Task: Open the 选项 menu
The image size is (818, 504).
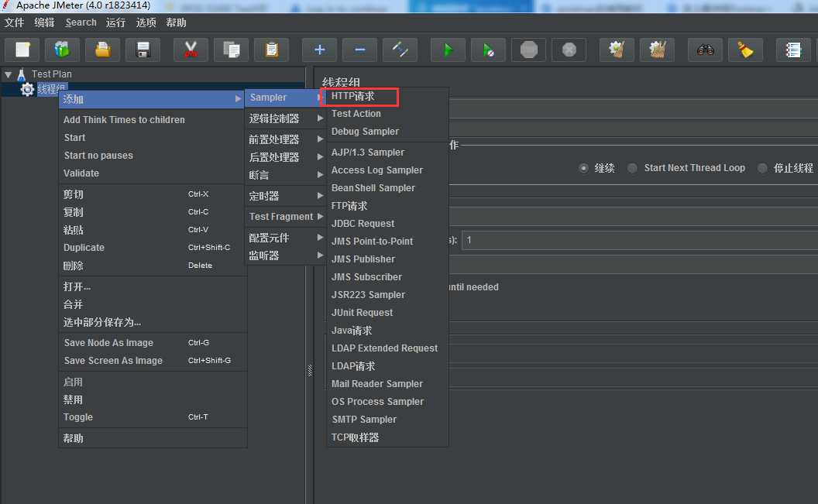Action: coord(146,22)
